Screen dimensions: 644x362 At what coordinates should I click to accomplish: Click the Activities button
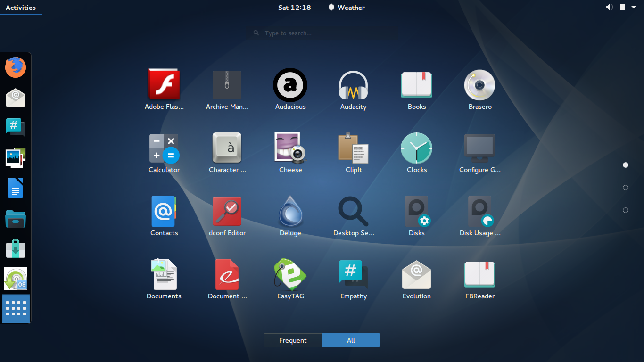click(21, 8)
